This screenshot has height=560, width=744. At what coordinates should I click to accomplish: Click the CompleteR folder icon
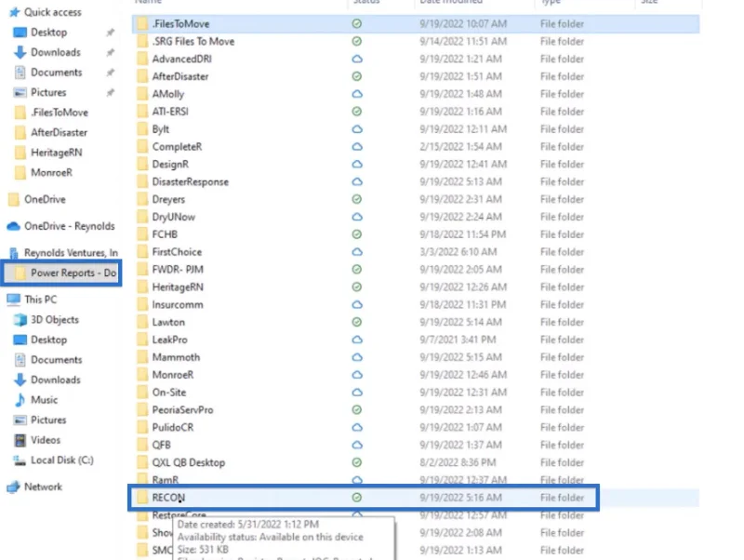tap(142, 147)
